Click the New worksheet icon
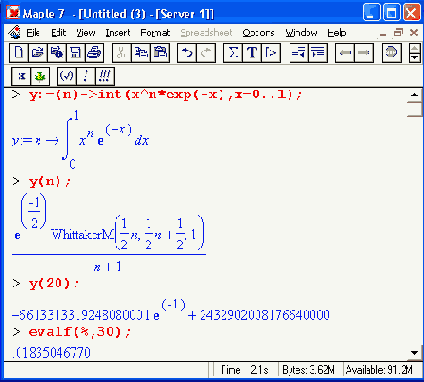This screenshot has width=424, height=382. [19, 53]
